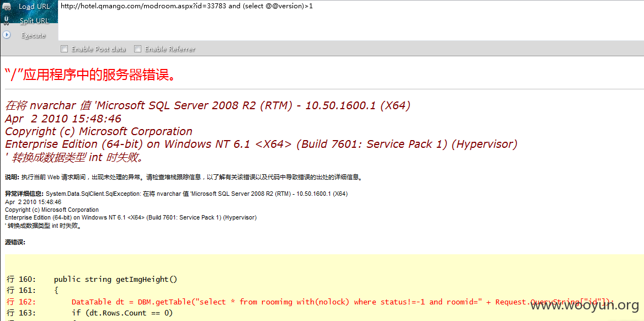The image size is (644, 321).
Task: Enable the Post data checkbox
Action: 64,49
